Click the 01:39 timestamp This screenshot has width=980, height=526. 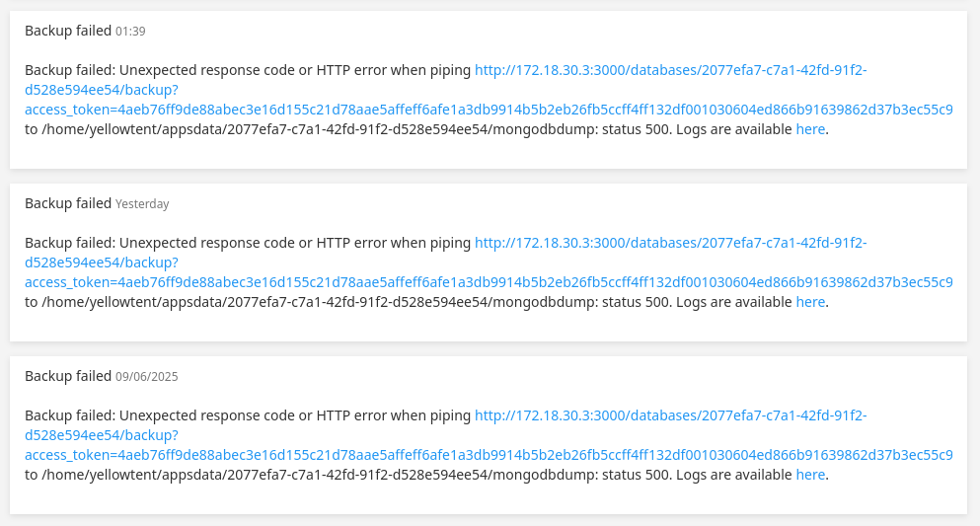coord(130,32)
